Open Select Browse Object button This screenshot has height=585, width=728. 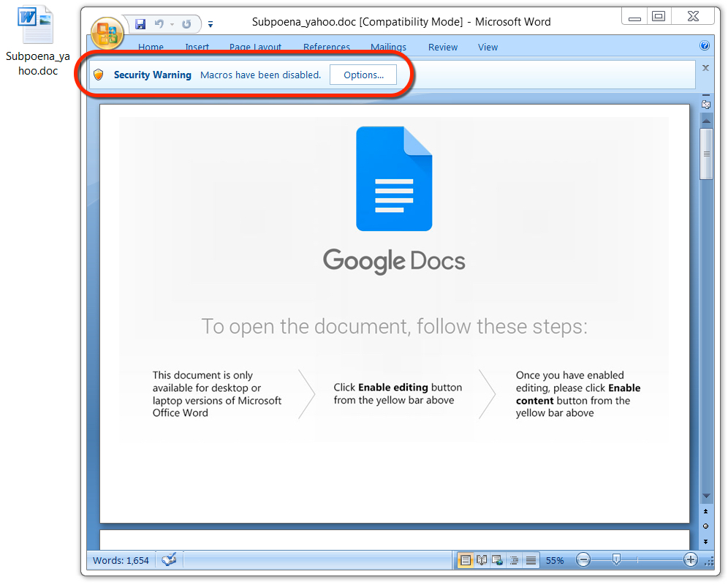tap(706, 526)
